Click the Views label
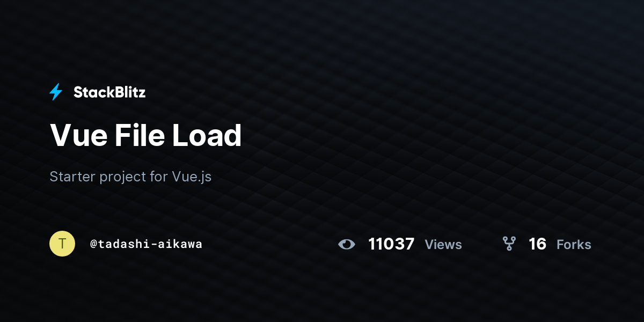 click(x=443, y=245)
